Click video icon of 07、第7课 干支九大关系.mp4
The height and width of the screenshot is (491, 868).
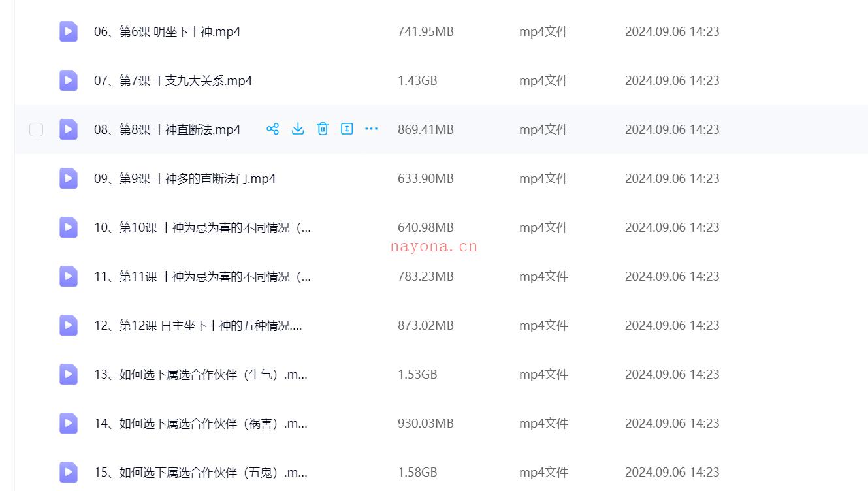pos(69,80)
